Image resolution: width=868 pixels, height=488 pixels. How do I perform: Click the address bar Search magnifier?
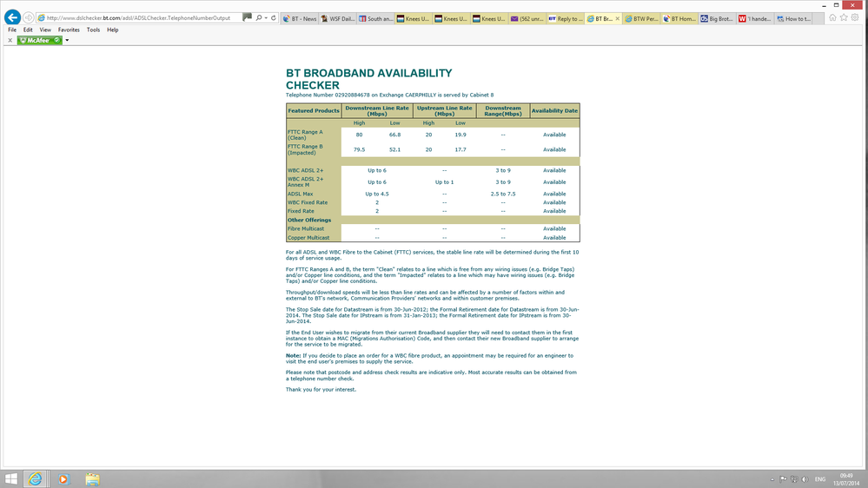coord(259,17)
